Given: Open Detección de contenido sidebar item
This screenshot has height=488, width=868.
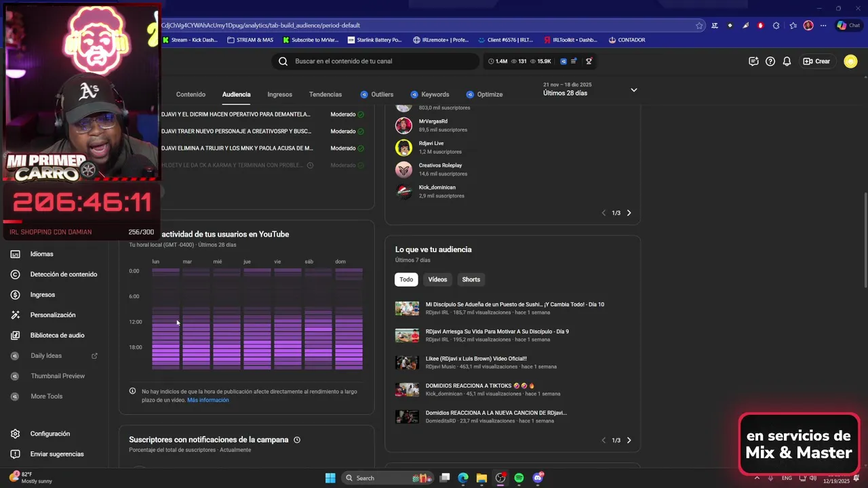Looking at the screenshot, I should tap(54, 274).
